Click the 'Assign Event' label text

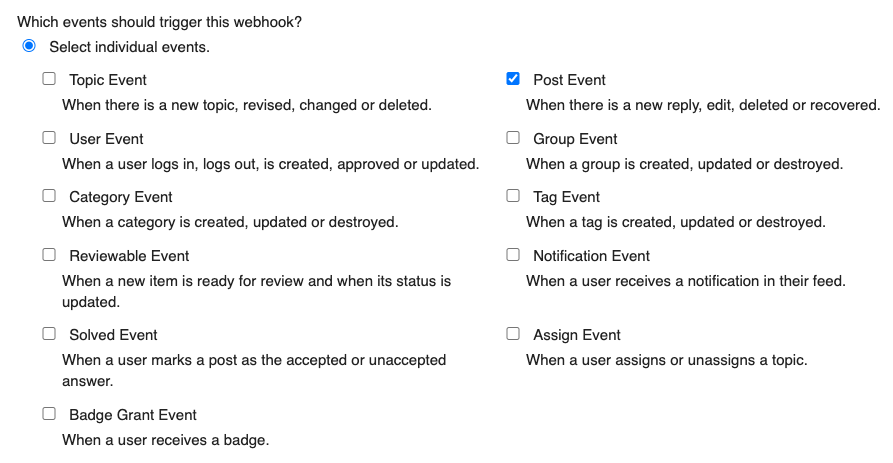(x=577, y=335)
